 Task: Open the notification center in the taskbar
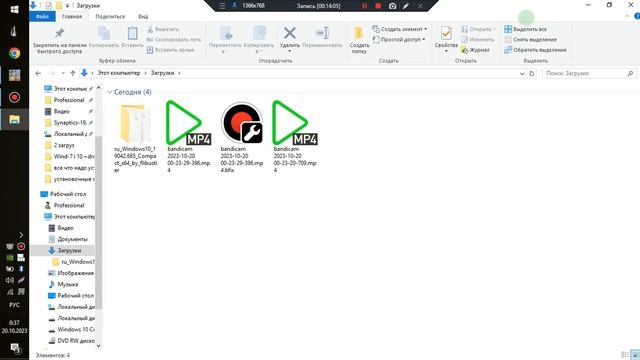pyautogui.click(x=15, y=348)
